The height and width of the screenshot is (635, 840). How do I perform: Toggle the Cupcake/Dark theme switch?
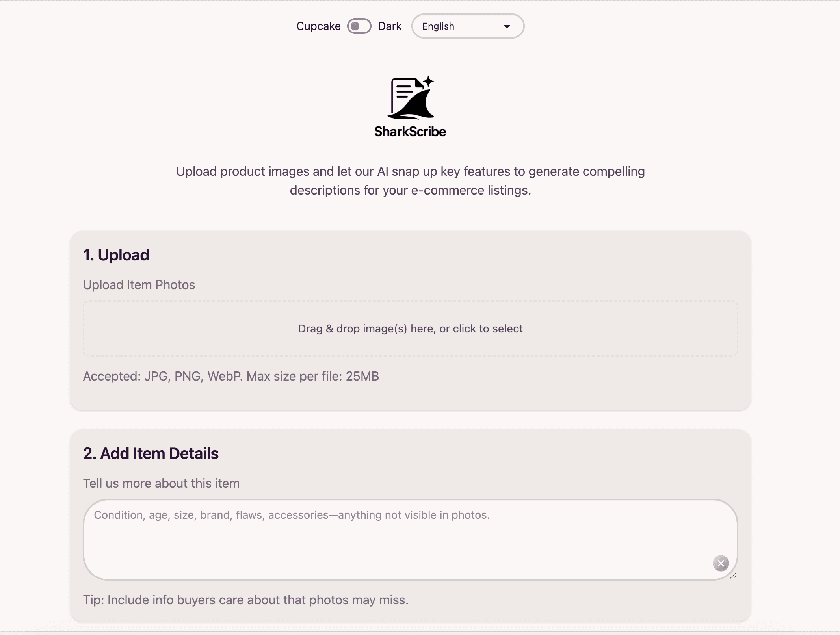[x=359, y=26]
